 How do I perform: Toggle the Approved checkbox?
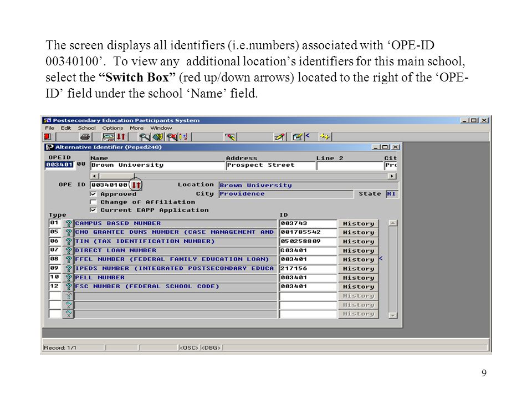pos(93,194)
